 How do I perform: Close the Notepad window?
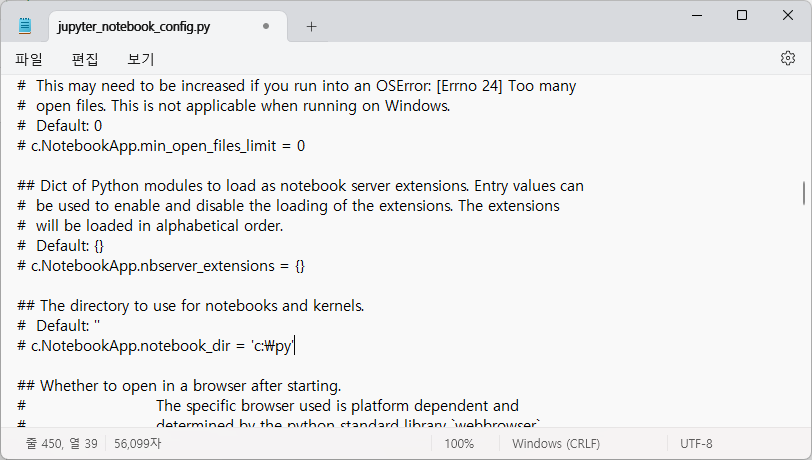(x=788, y=15)
